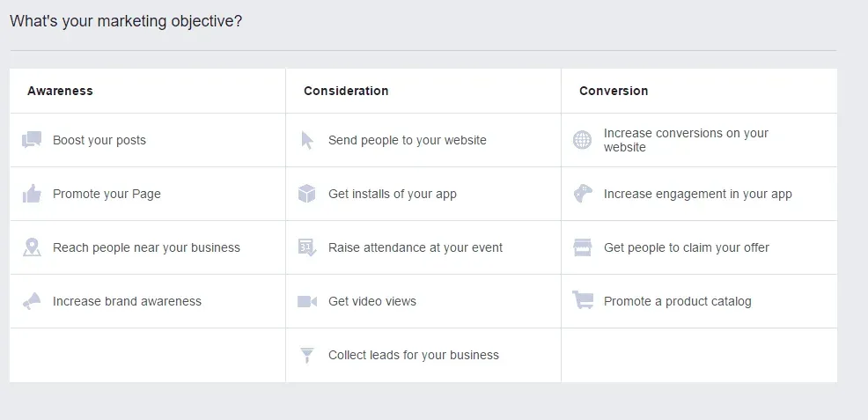
Task: Click the globe icon for website conversions
Action: click(x=582, y=140)
